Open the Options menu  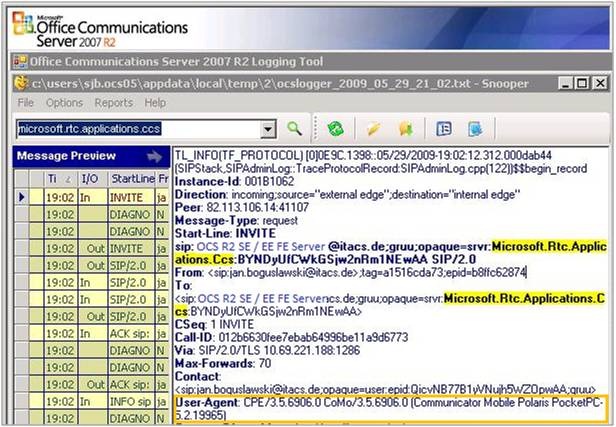(64, 103)
